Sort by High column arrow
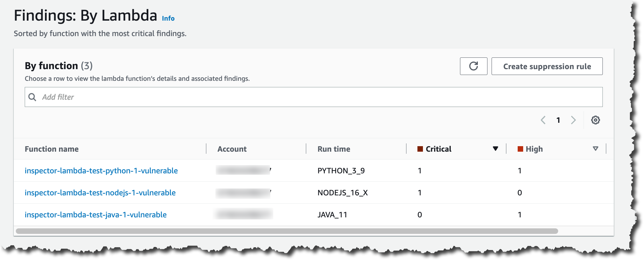 point(595,149)
